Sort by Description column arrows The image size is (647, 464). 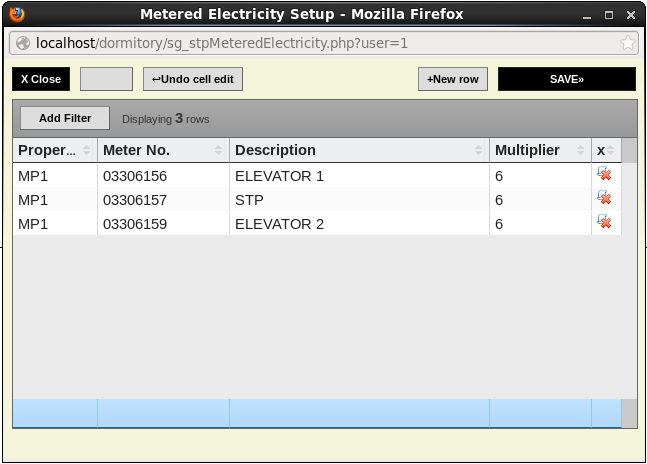pos(479,150)
